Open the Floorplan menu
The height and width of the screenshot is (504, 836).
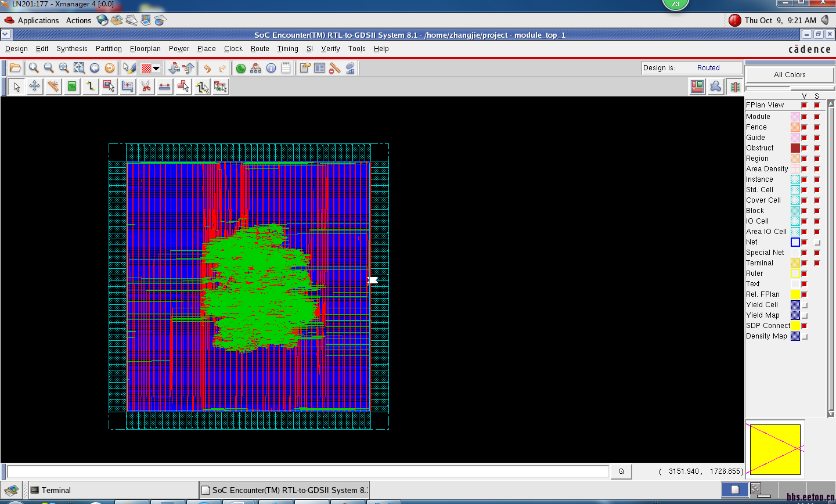pyautogui.click(x=145, y=49)
